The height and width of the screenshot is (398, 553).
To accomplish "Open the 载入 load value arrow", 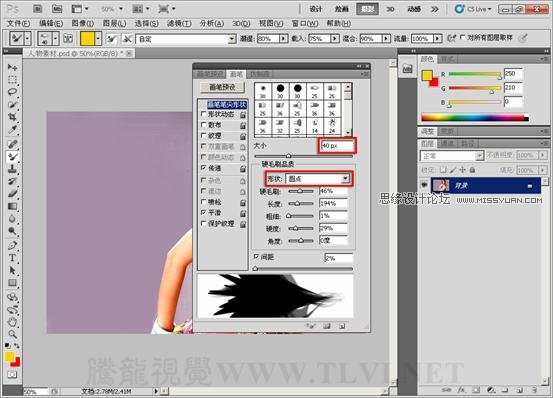I will coord(334,38).
